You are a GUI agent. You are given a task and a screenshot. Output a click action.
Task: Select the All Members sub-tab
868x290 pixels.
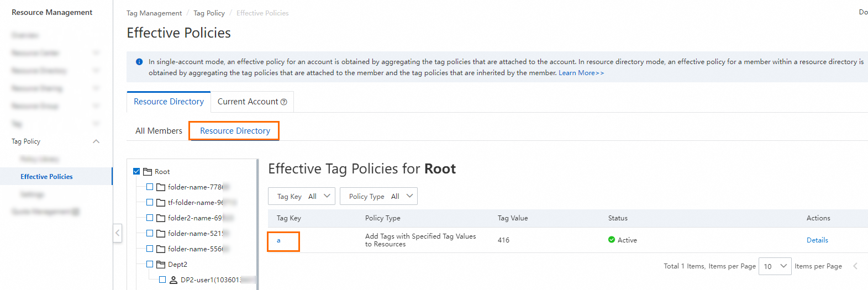(159, 131)
